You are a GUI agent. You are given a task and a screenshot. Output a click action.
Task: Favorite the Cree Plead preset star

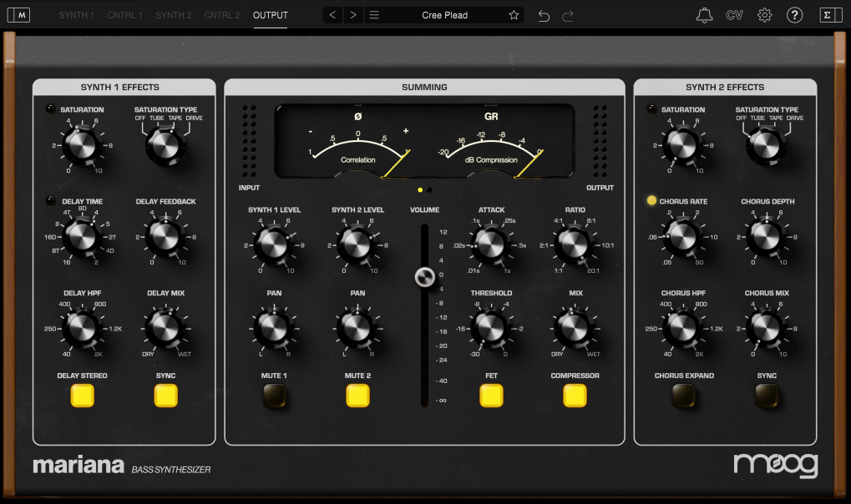(x=514, y=15)
